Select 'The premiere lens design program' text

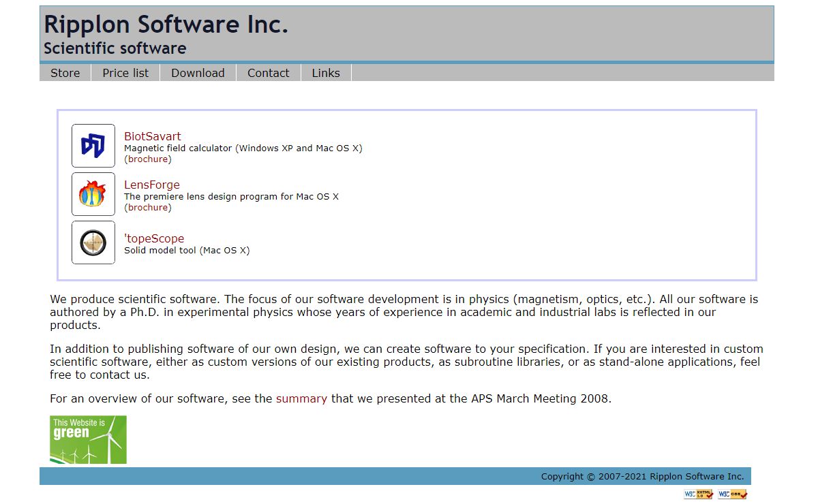[231, 196]
